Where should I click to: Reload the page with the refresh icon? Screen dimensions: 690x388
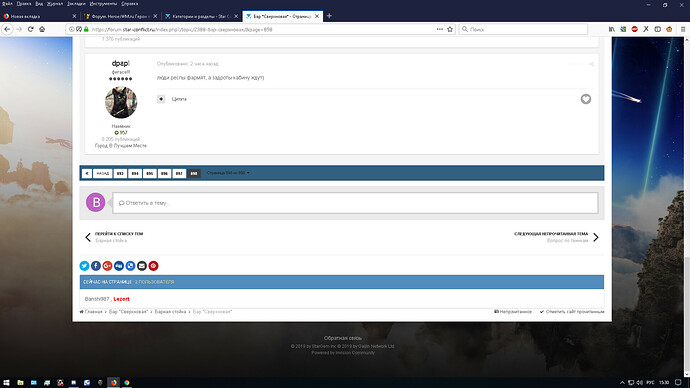pyautogui.click(x=30, y=29)
